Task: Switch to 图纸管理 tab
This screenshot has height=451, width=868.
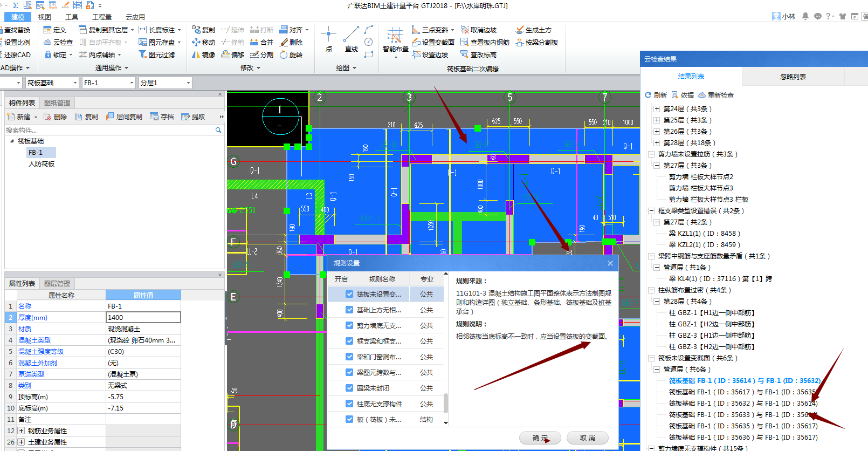Action: point(57,102)
